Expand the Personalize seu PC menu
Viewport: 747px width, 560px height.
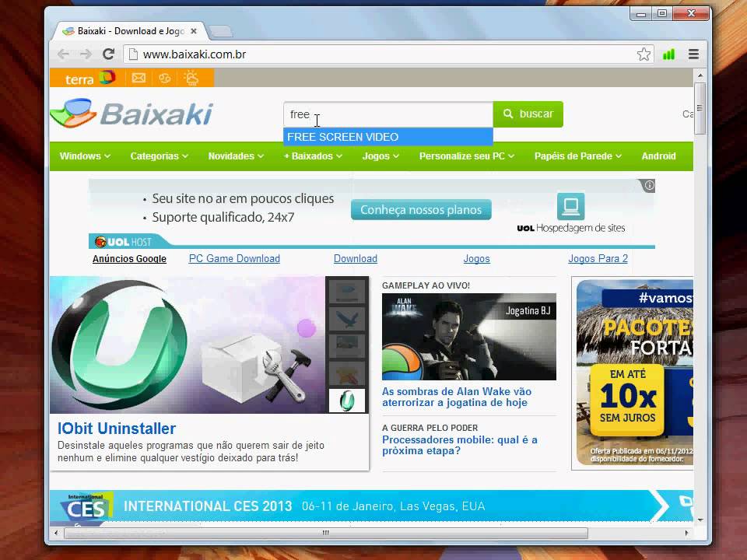tap(466, 156)
